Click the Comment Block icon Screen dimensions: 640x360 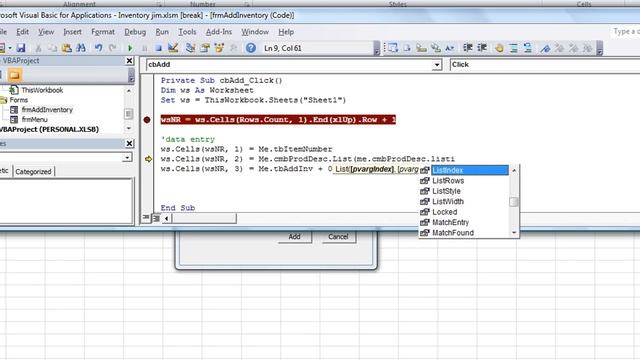coord(513,48)
